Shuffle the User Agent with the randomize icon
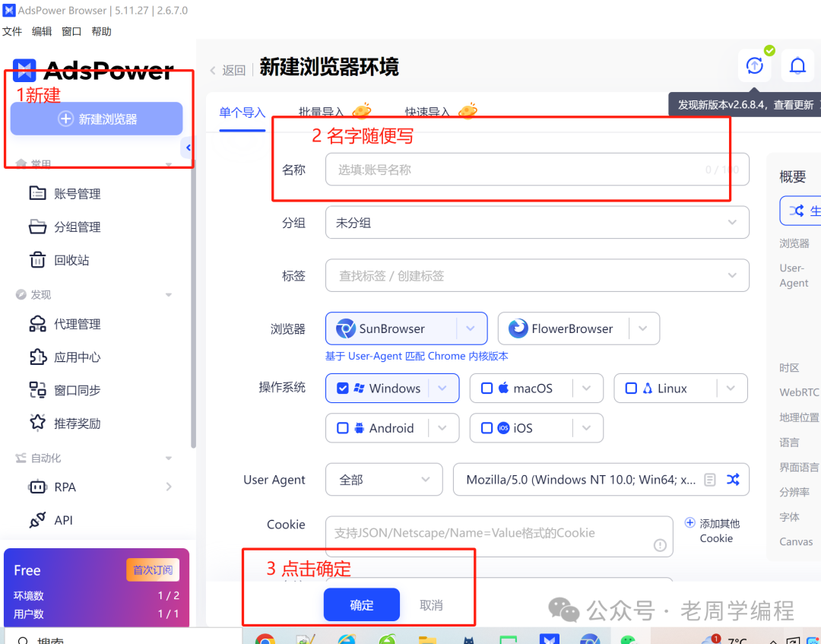821x644 pixels. [733, 480]
